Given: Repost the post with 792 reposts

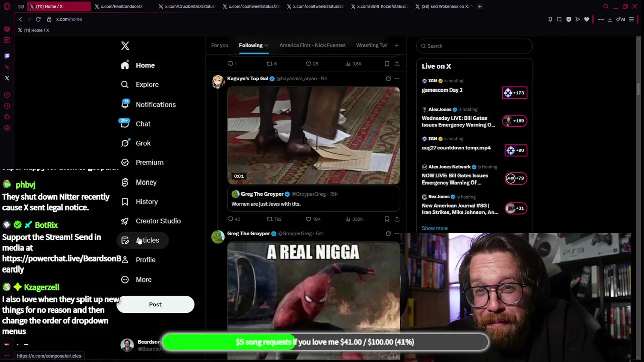Looking at the screenshot, I should (274, 219).
